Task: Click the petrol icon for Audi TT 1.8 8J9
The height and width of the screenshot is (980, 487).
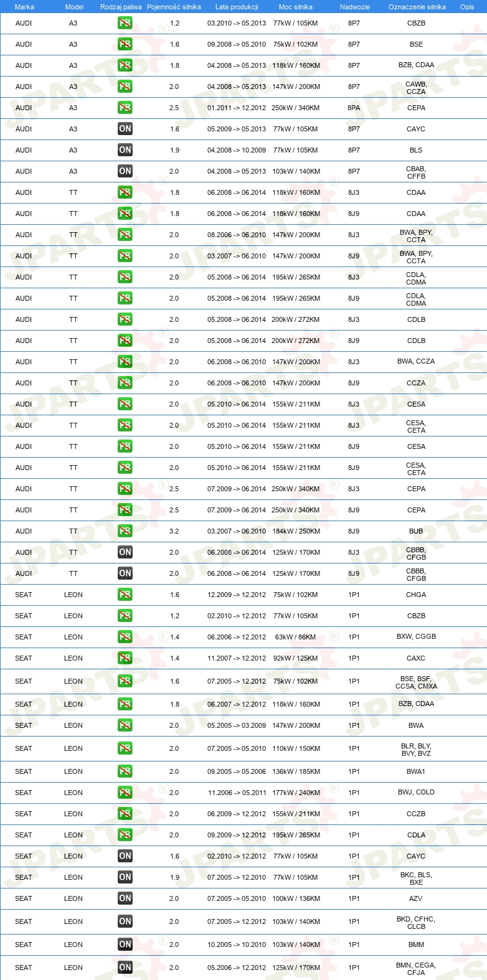Action: coord(125,214)
